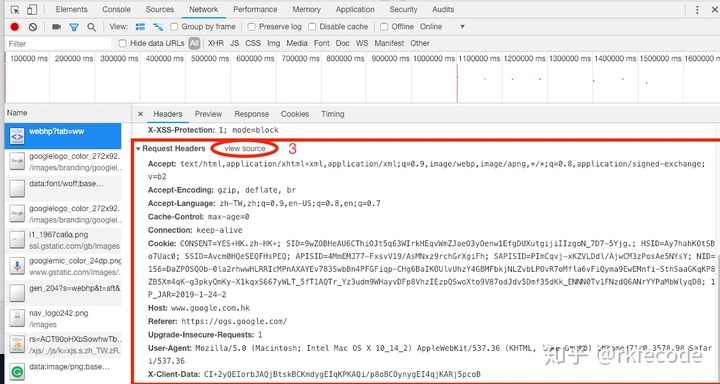Check Hide data URLs checkbox
Viewport: 720px width, 384px height.
(x=123, y=44)
